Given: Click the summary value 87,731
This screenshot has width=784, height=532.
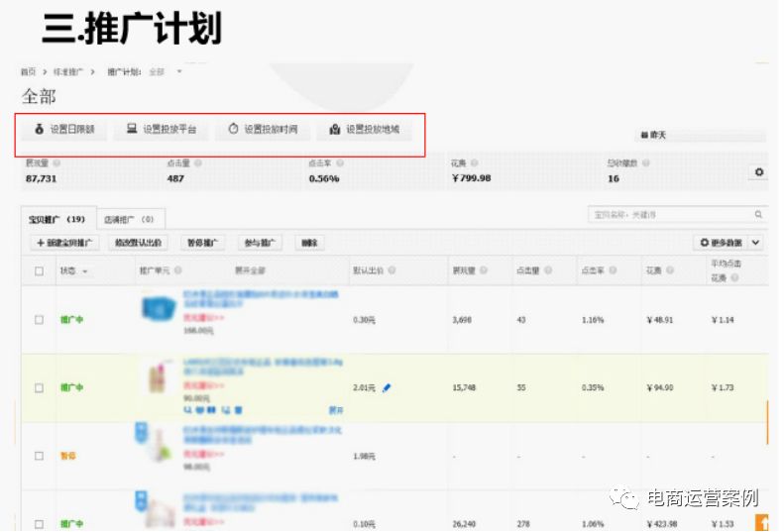Looking at the screenshot, I should (41, 178).
